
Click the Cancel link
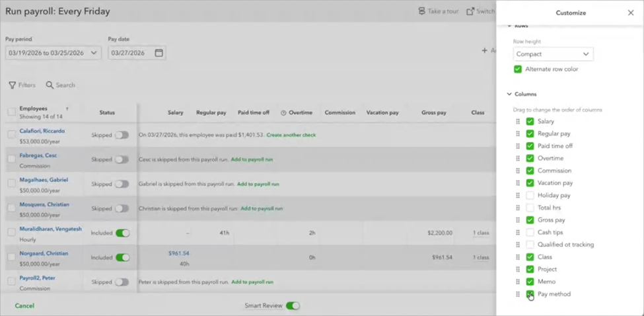pos(24,305)
